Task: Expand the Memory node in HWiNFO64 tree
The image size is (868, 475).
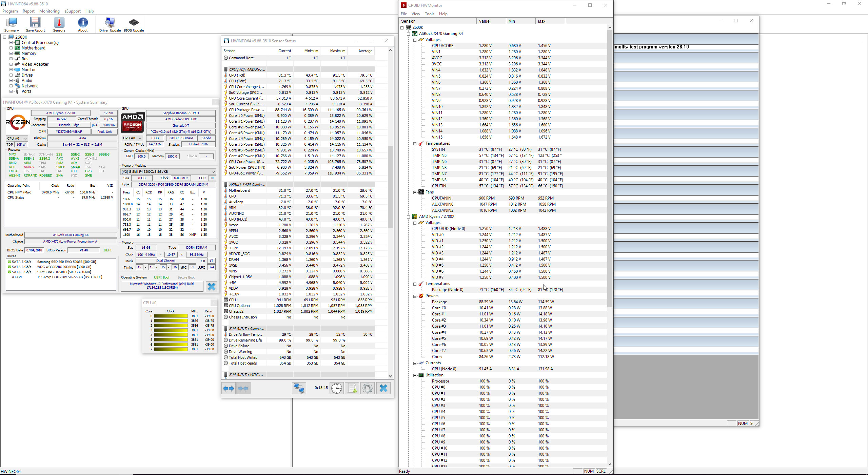Action: (x=11, y=54)
